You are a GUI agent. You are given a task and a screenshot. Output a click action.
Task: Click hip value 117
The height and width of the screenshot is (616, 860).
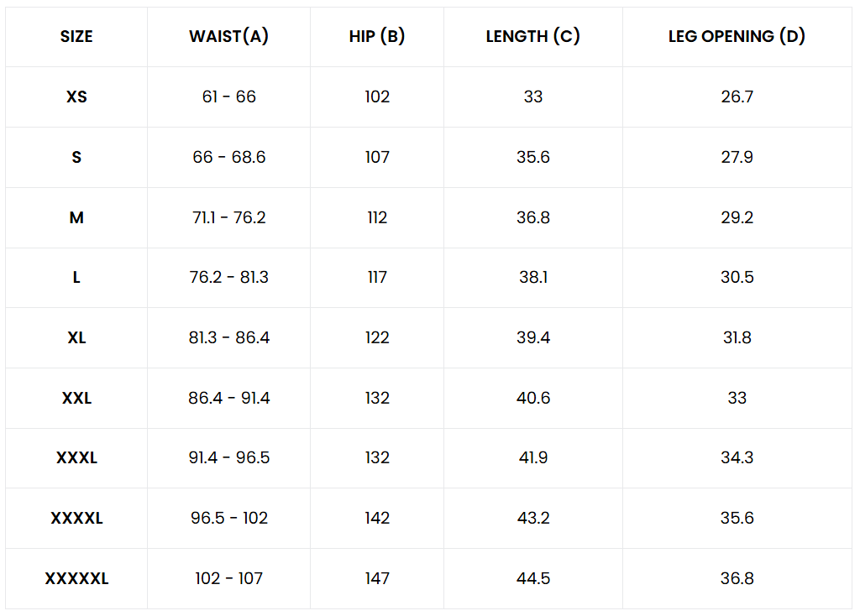point(377,278)
